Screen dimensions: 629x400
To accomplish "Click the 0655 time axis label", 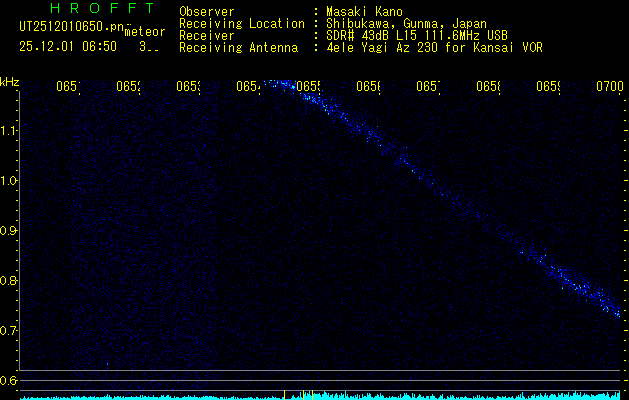I will (x=308, y=86).
